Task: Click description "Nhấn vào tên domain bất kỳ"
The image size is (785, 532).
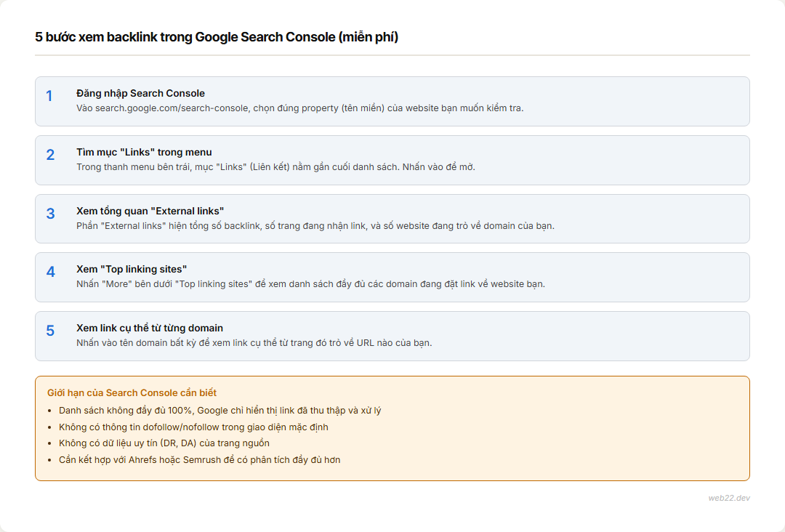Action: click(254, 343)
